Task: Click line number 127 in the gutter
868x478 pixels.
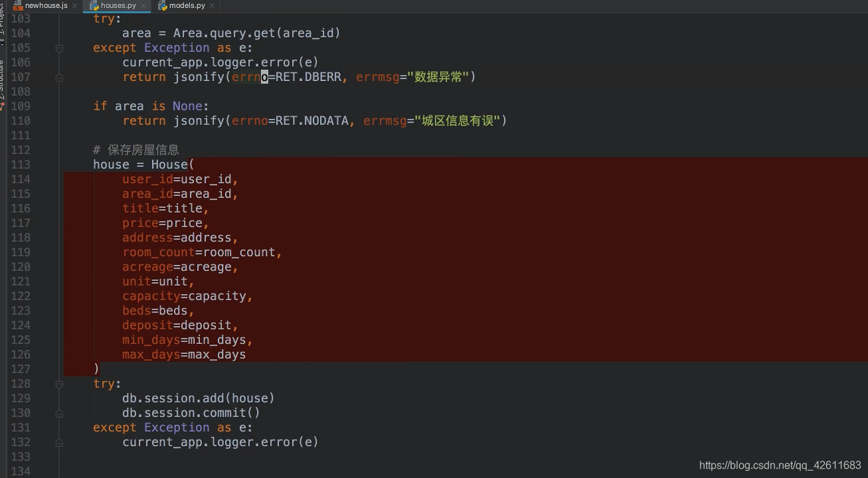Action: pos(20,369)
